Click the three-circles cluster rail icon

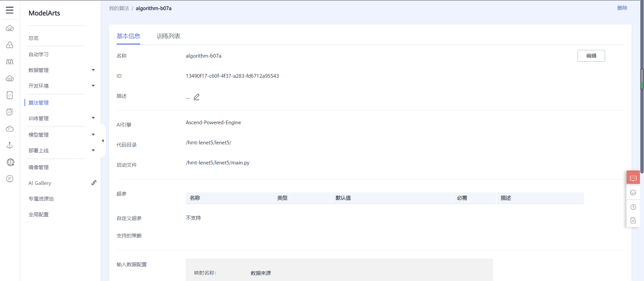tap(10, 45)
